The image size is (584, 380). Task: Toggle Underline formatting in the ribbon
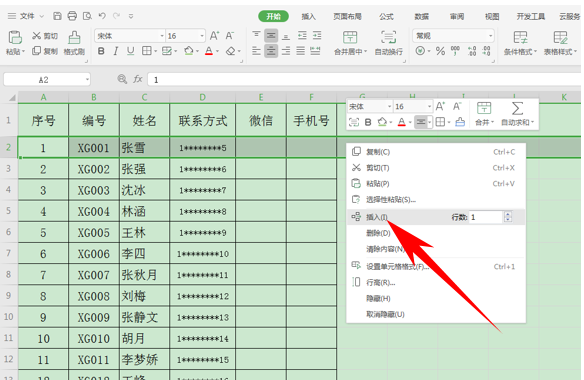click(x=130, y=51)
